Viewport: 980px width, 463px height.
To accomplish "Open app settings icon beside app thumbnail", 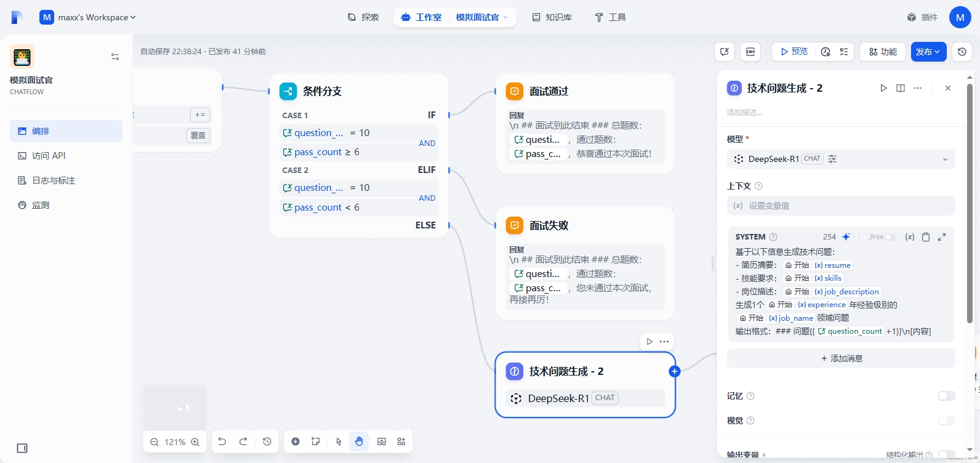I will pyautogui.click(x=115, y=57).
